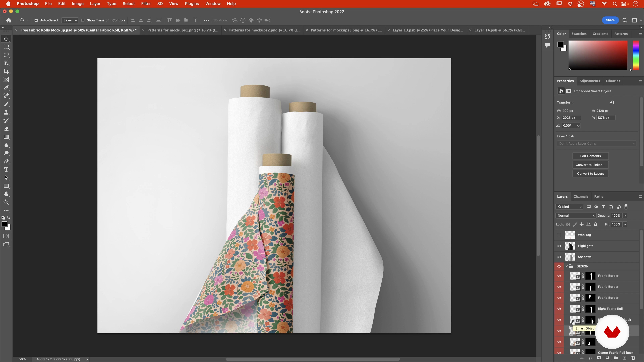Screen dimensions: 644x362
Task: Select the Hand tool
Action: coord(6,194)
